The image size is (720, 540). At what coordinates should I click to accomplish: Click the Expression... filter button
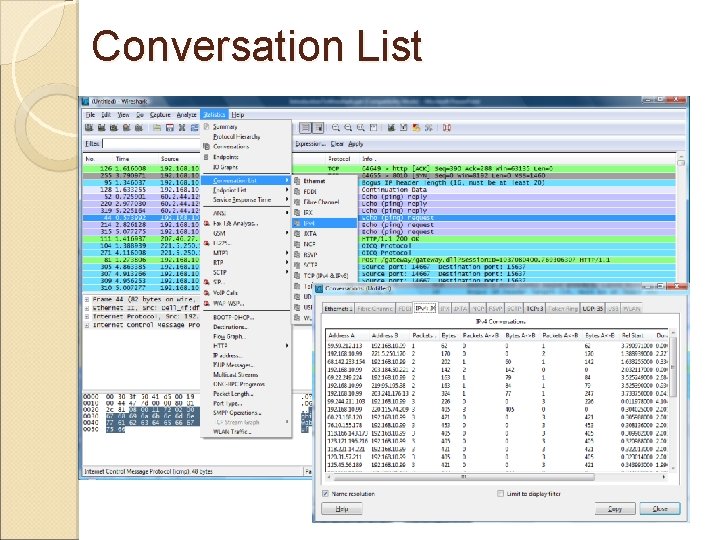[310, 144]
